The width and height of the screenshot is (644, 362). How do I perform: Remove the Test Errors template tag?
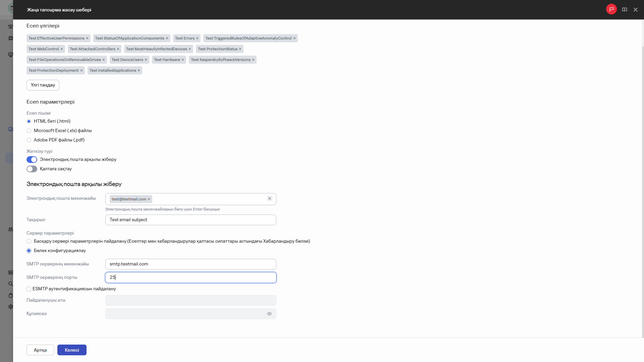197,39
